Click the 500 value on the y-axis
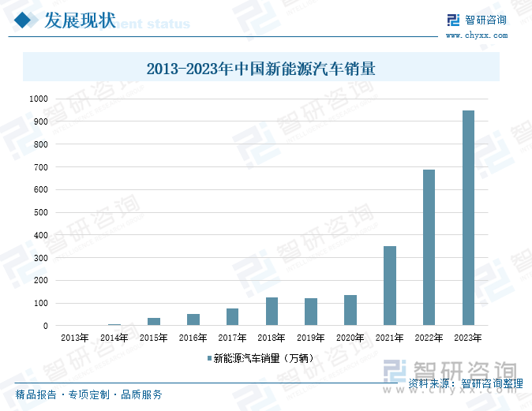 [x=40, y=212]
